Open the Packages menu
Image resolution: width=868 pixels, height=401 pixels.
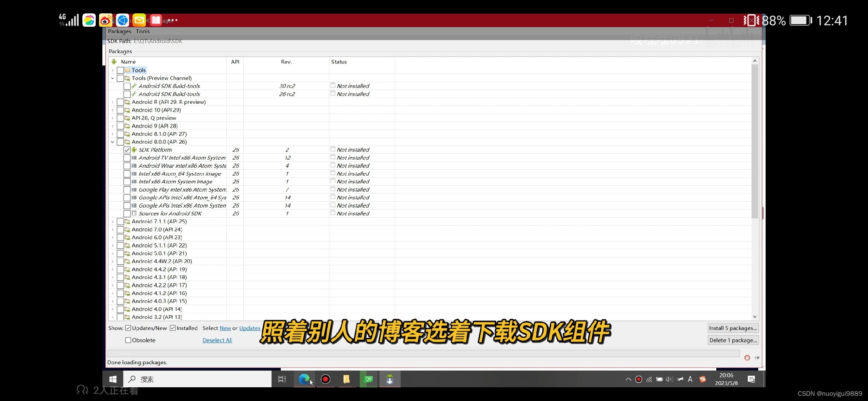click(119, 32)
